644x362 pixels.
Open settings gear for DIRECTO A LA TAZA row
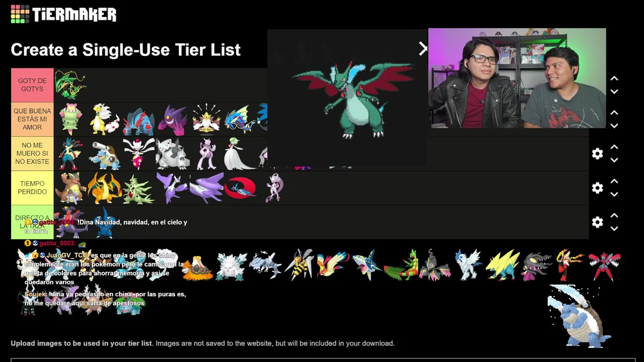pos(597,222)
